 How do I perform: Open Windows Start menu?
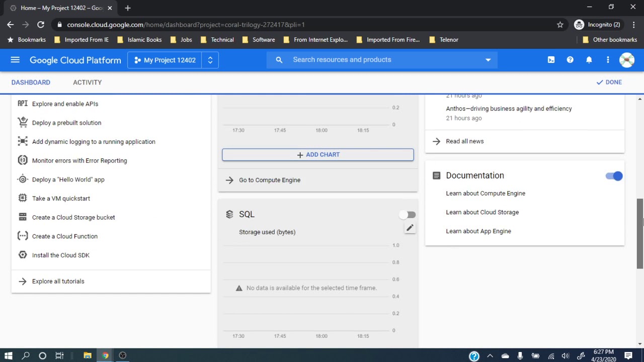pos(9,355)
